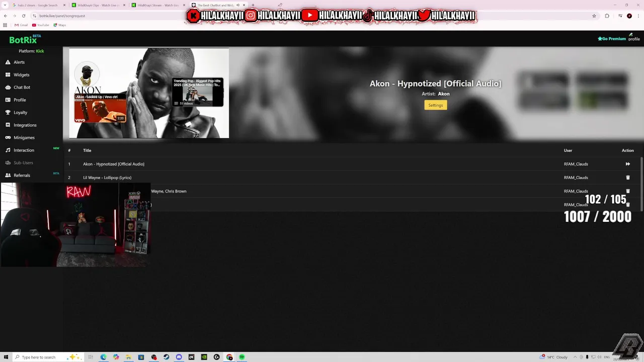Open the Windows Start menu
This screenshot has height=362, width=644.
(x=6, y=357)
